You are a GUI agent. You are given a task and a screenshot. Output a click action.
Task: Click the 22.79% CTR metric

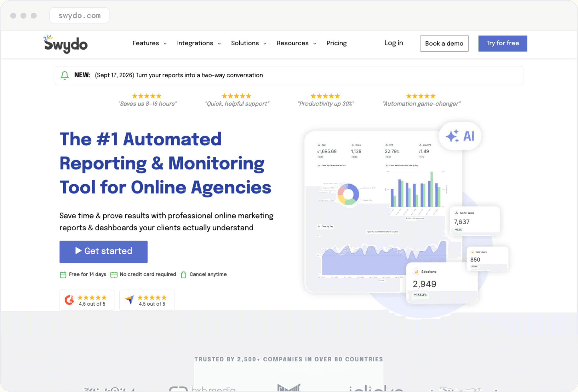click(392, 151)
